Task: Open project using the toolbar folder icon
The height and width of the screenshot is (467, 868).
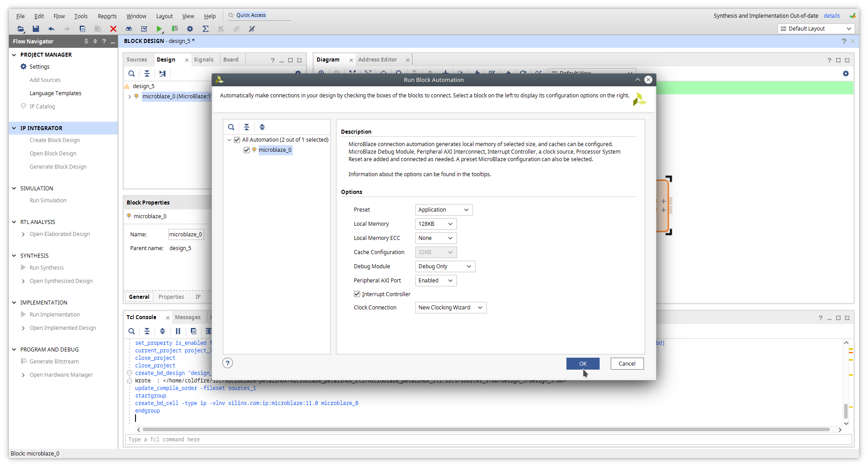Action: pyautogui.click(x=20, y=29)
